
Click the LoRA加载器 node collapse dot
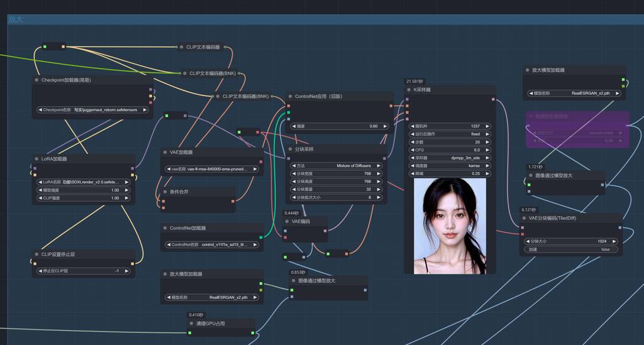click(36, 159)
